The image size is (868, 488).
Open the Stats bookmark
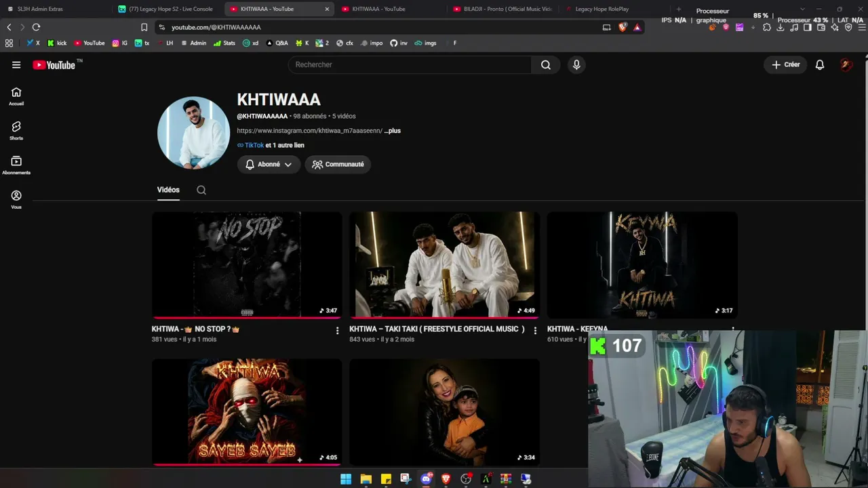pos(224,43)
